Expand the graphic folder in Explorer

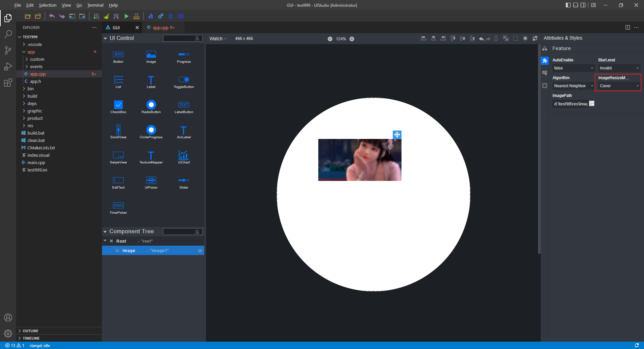point(35,111)
